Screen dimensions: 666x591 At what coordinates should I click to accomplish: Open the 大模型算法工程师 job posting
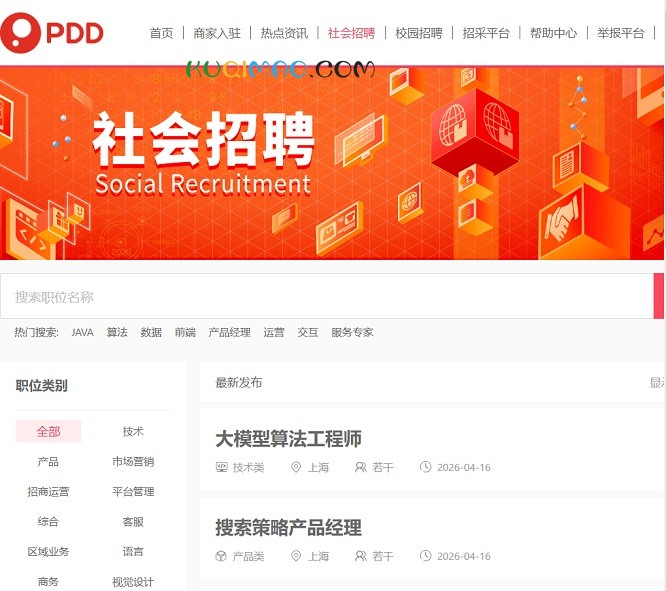(x=288, y=439)
